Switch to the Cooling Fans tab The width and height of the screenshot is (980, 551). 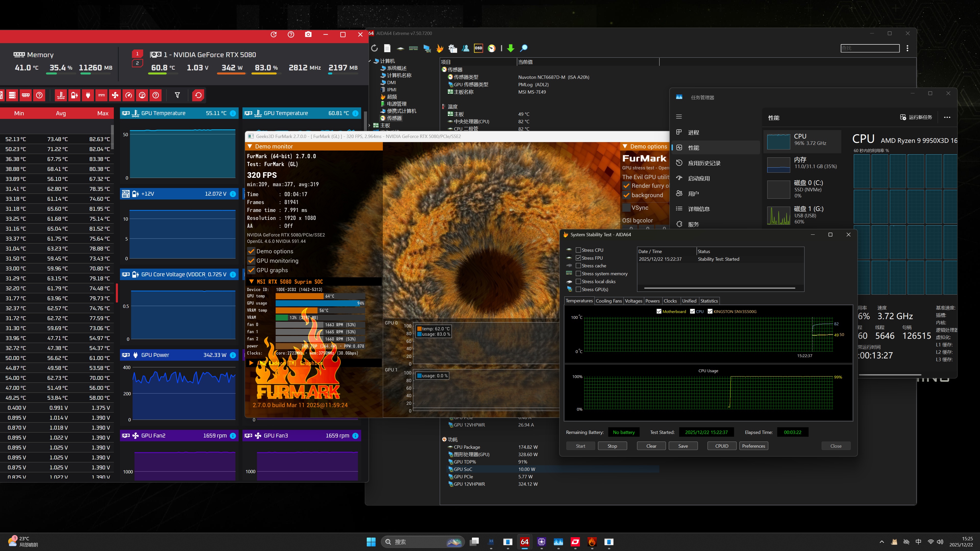point(608,301)
